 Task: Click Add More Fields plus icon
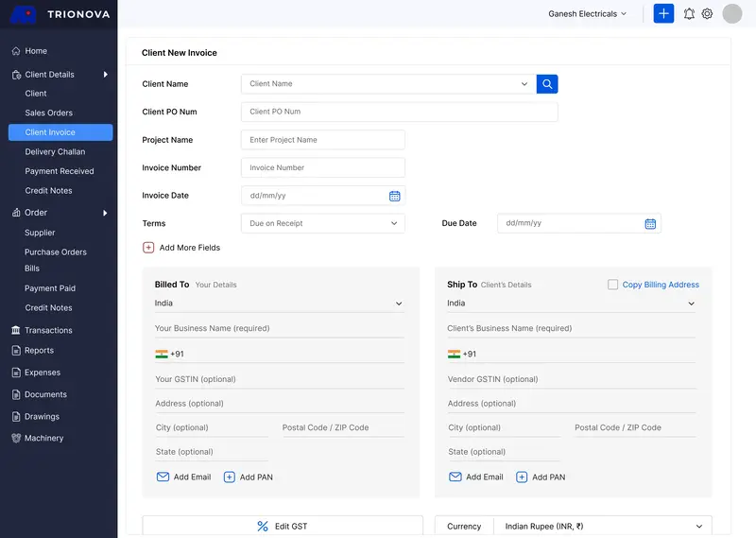click(148, 248)
